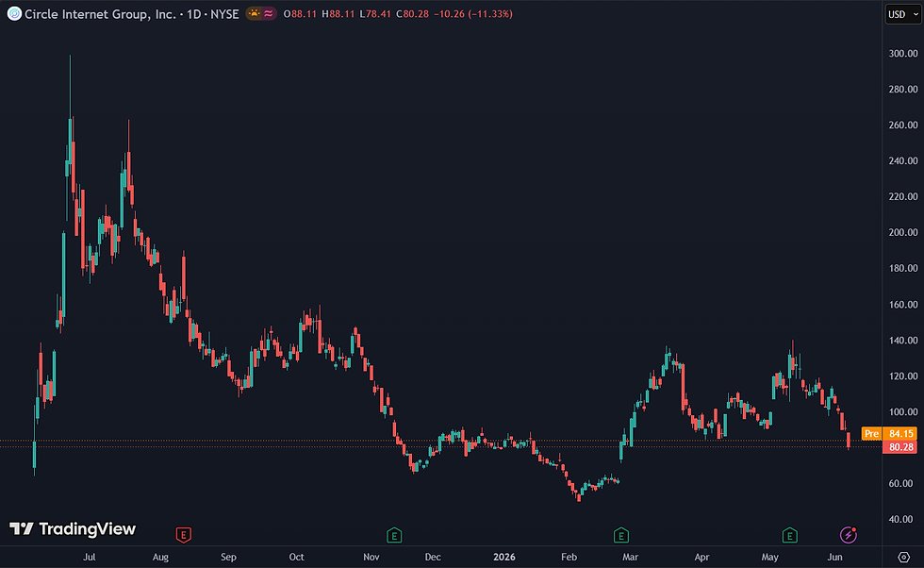The height and width of the screenshot is (568, 924).
Task: Click the change value −10.26 (−11.33%)
Action: tap(473, 14)
